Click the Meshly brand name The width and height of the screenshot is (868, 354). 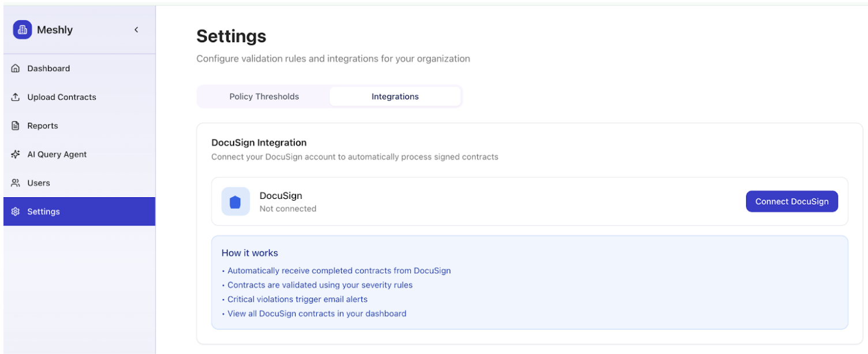click(55, 30)
